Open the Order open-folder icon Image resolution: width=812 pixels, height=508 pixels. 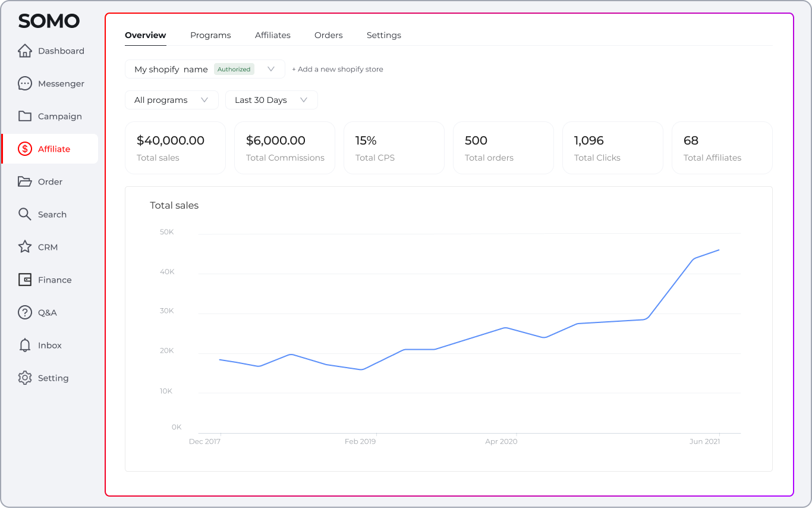point(25,182)
